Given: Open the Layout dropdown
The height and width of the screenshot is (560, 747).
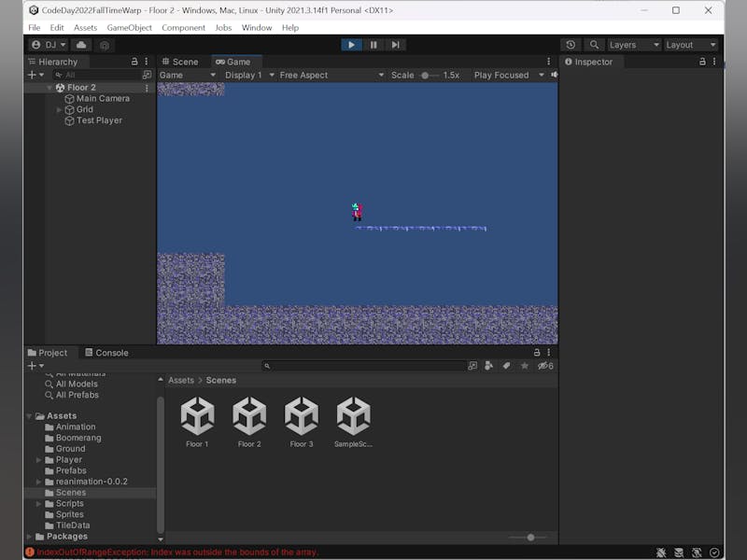Looking at the screenshot, I should [691, 45].
